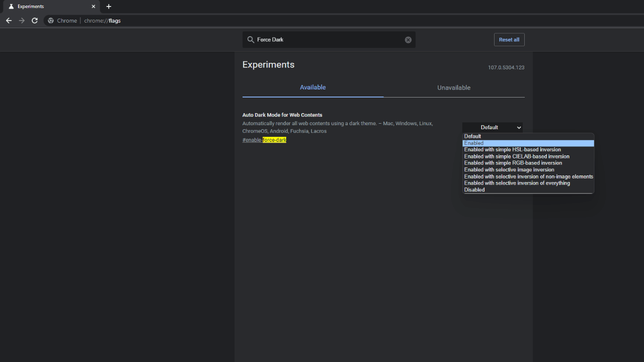Reload the page with refresh icon
Screen dimensions: 644x362
(x=35, y=21)
